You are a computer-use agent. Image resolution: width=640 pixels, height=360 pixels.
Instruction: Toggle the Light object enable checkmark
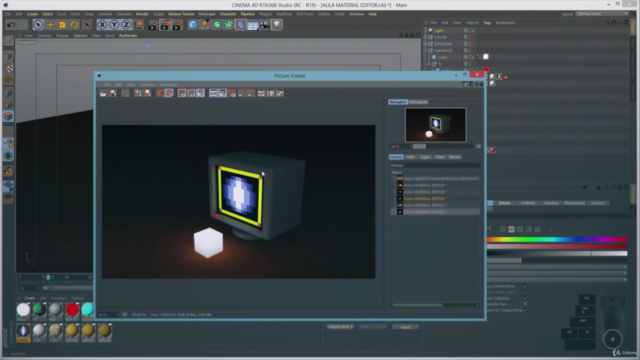pyautogui.click(x=473, y=31)
